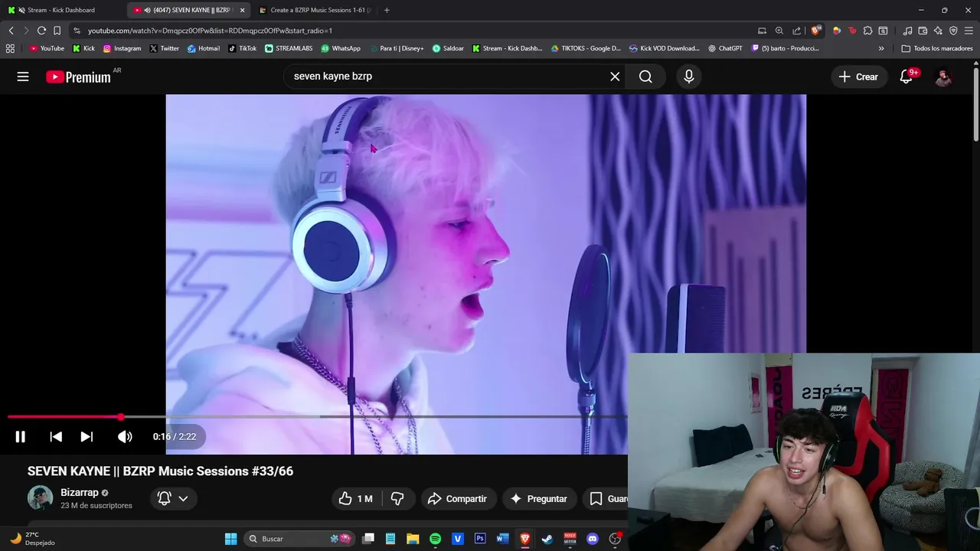The width and height of the screenshot is (980, 551).
Task: Mute the video volume speaker icon
Action: [x=125, y=437]
